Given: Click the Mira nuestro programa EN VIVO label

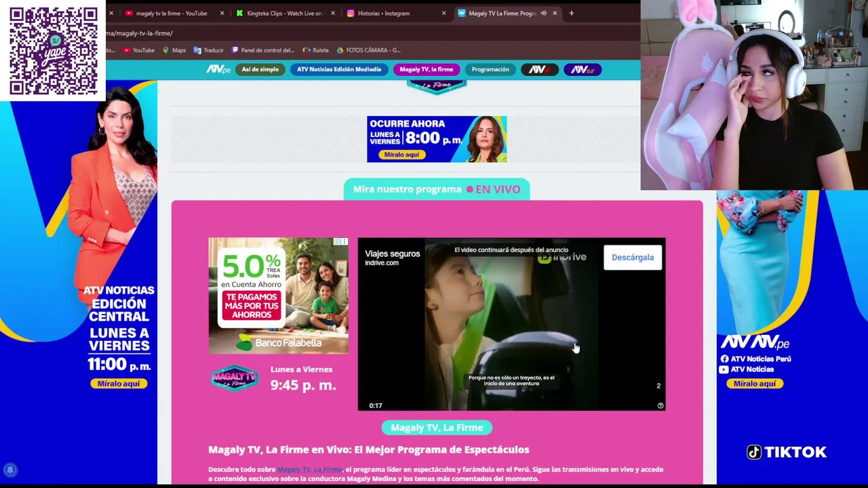Looking at the screenshot, I should 437,189.
